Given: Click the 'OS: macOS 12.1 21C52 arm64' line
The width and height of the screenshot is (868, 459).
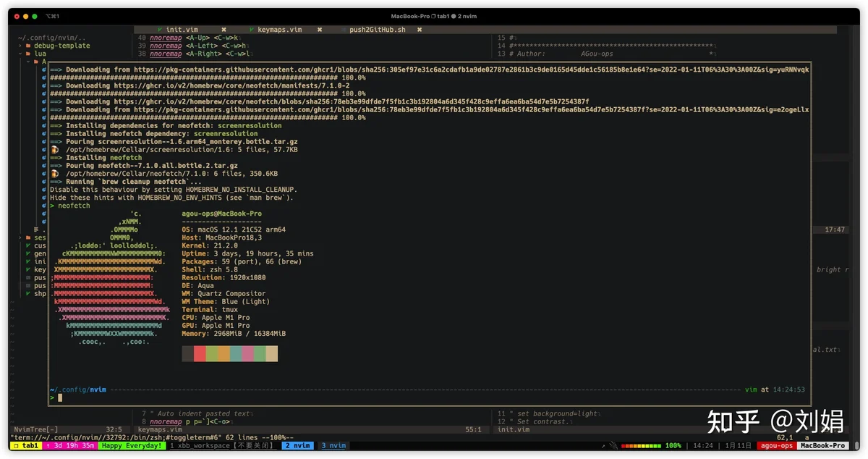Looking at the screenshot, I should 234,230.
